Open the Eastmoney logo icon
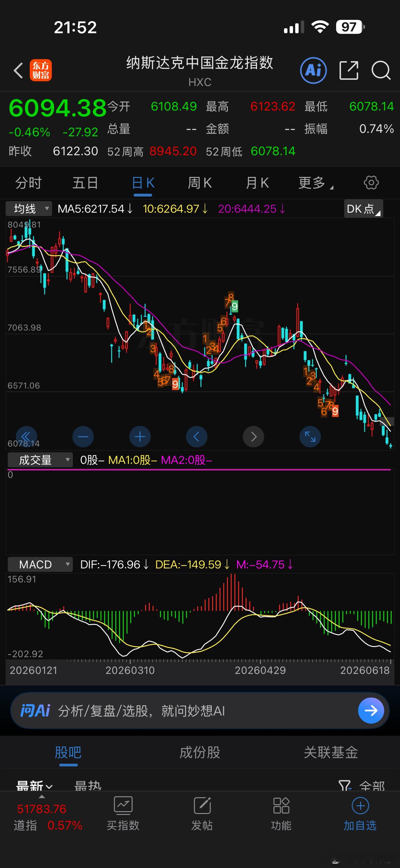400x868 pixels. (41, 70)
